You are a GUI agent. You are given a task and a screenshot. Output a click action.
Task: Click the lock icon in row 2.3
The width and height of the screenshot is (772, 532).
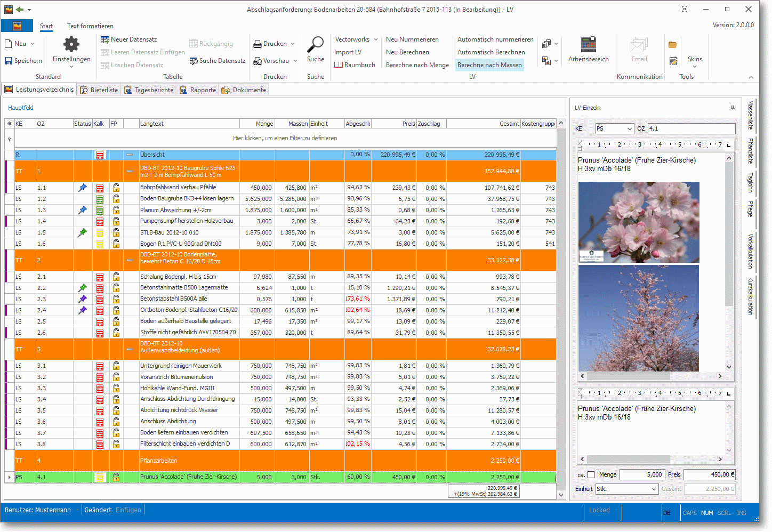[x=116, y=299]
